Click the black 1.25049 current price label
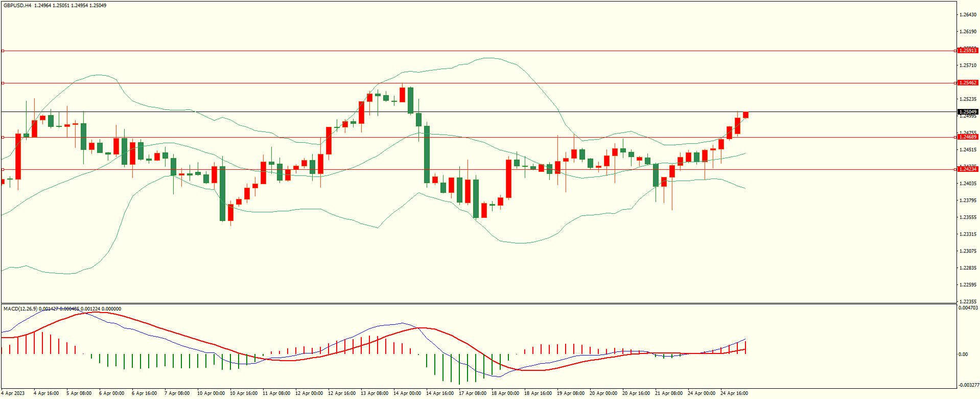The height and width of the screenshot is (399, 980). 967,112
